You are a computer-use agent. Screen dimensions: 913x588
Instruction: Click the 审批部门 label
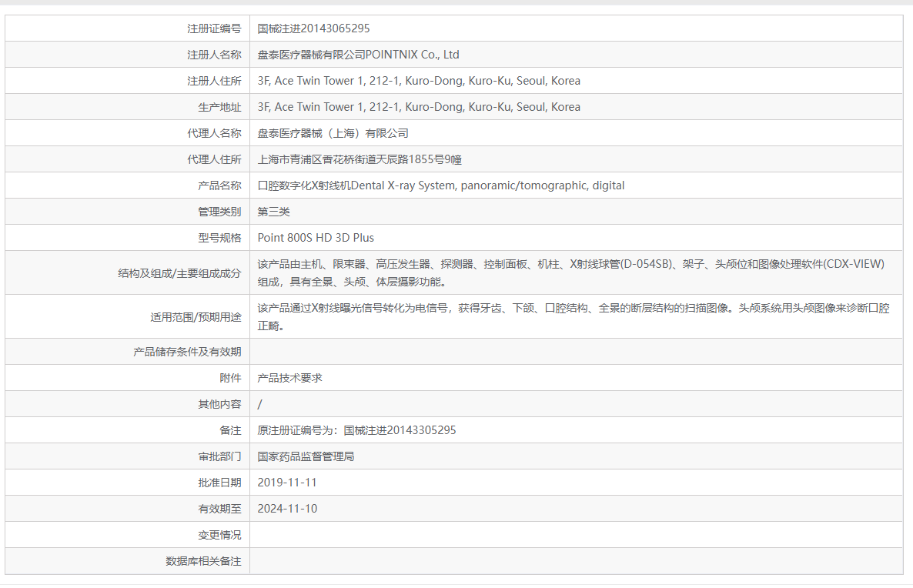pos(219,457)
